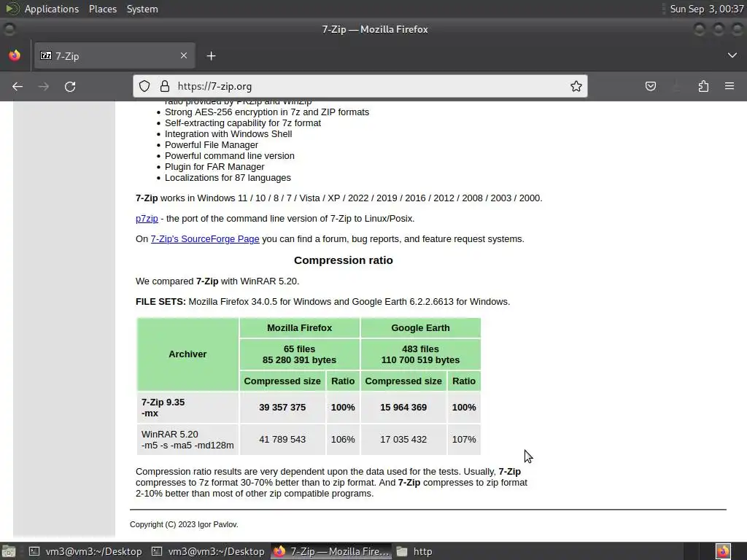Click 'Plugin for FAR Manager' list item
This screenshot has width=747, height=560.
point(214,167)
